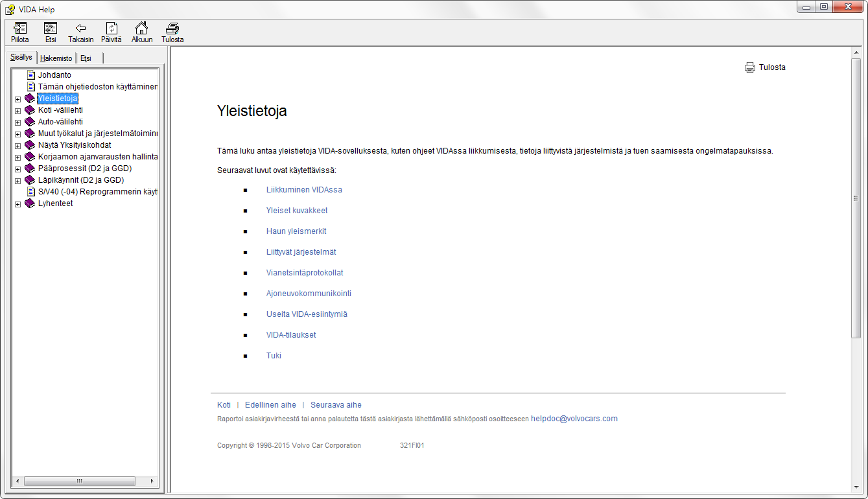Expand Muut työkalut ja järjestelmätoiminnot node
Screen dimensions: 868x499
click(18, 134)
